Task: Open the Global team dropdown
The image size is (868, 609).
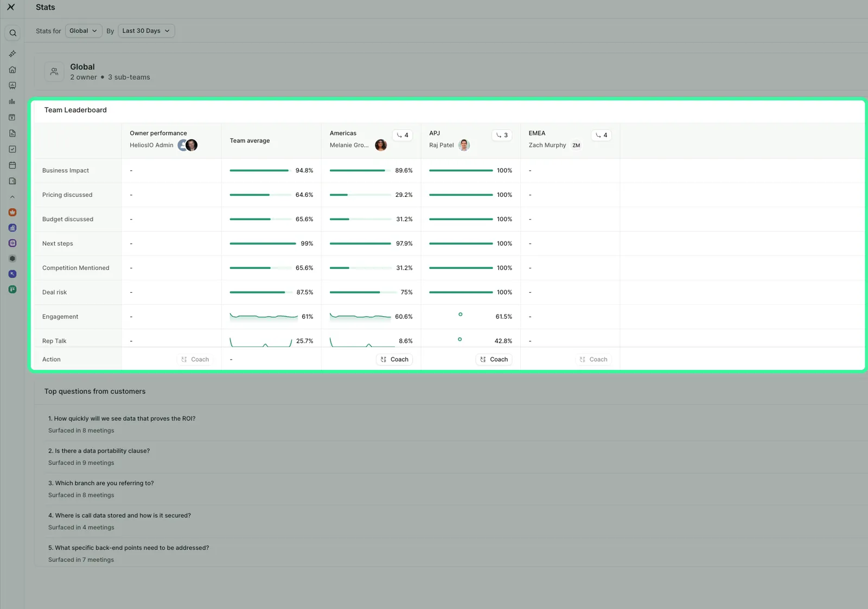Action: click(84, 31)
